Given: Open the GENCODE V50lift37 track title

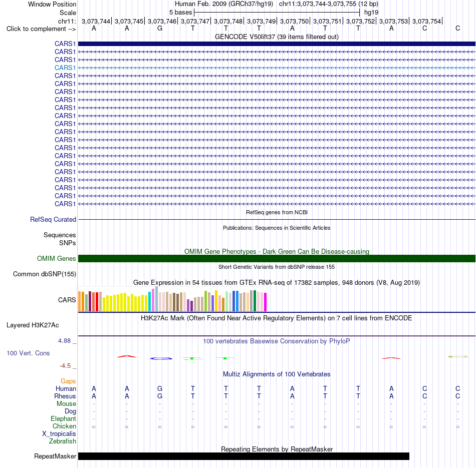Looking at the screenshot, I should [277, 37].
